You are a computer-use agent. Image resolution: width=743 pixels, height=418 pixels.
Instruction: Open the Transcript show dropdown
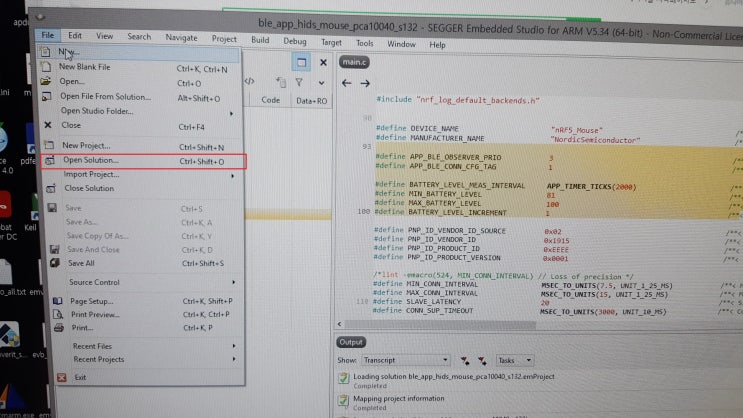tap(405, 360)
